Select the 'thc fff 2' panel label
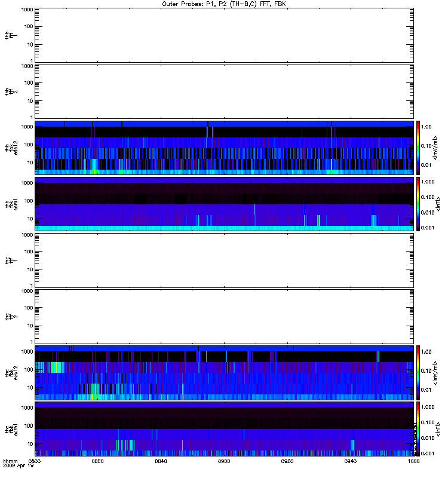 pos(11,317)
